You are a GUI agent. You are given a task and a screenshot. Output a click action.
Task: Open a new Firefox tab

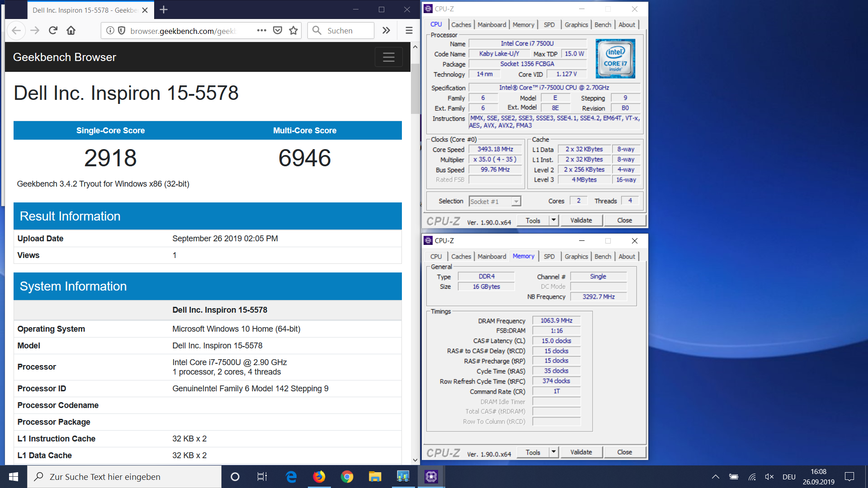[x=164, y=9]
